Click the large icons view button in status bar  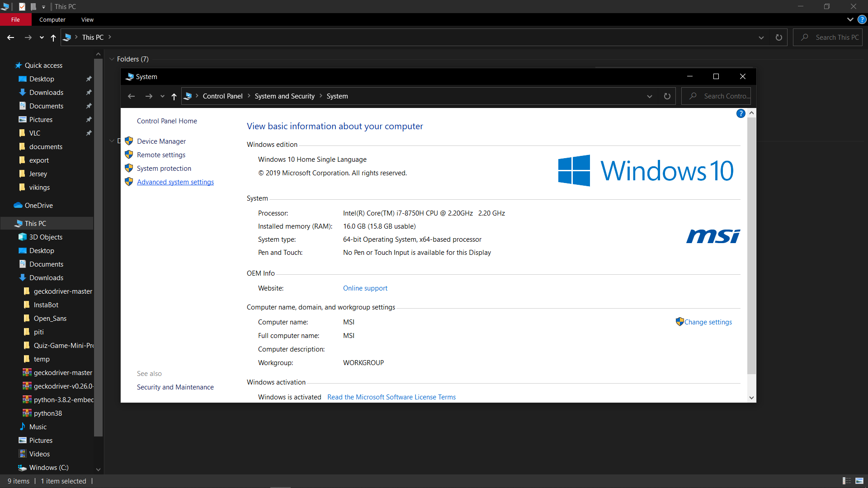coord(859,481)
